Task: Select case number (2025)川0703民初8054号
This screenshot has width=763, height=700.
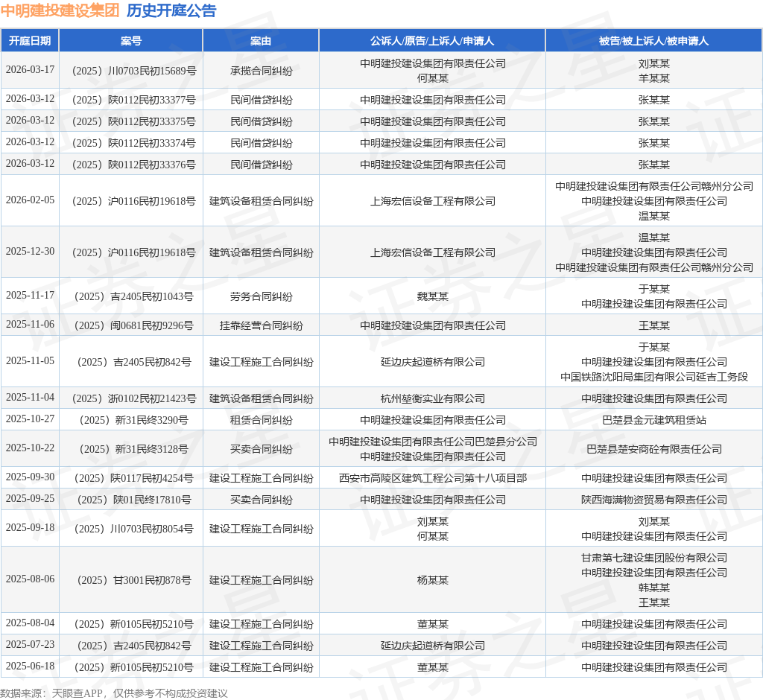Action: 134,529
